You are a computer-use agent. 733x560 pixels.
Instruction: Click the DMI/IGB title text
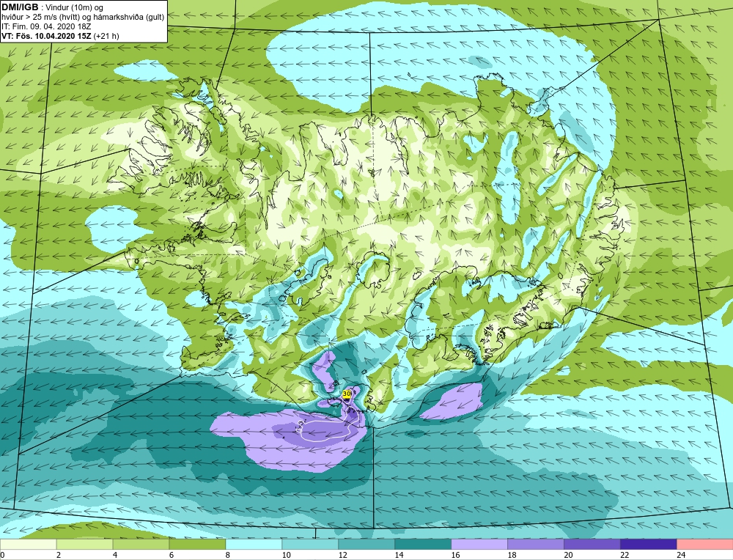(20, 7)
